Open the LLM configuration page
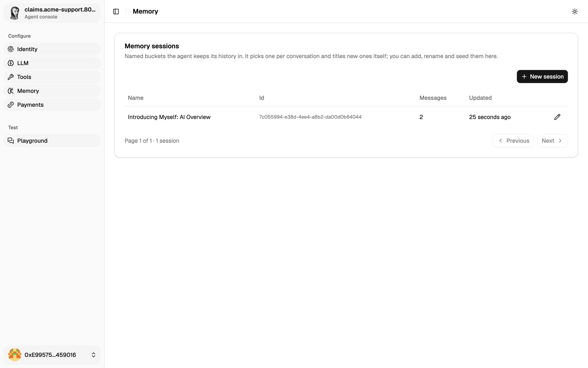Image resolution: width=588 pixels, height=368 pixels. coord(52,63)
